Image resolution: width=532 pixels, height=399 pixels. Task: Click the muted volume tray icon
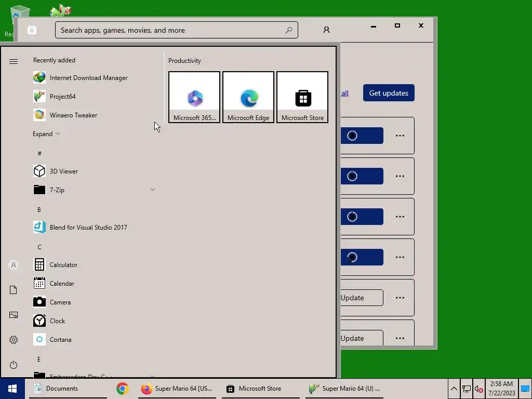478,389
